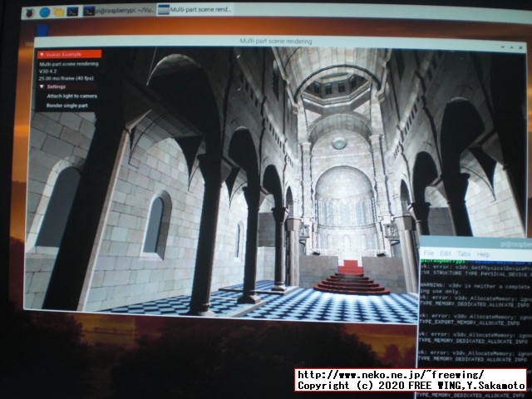532x399 pixels.
Task: Toggle Render single part option
Action: point(66,106)
